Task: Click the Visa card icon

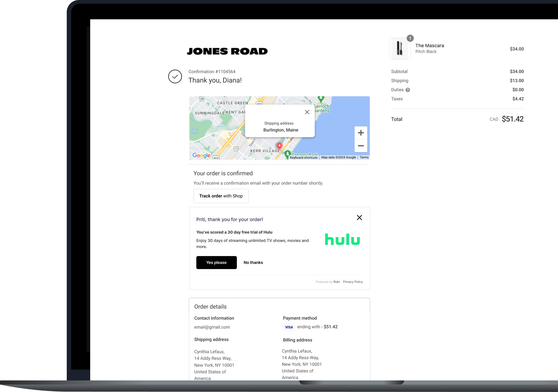Action: click(x=289, y=327)
